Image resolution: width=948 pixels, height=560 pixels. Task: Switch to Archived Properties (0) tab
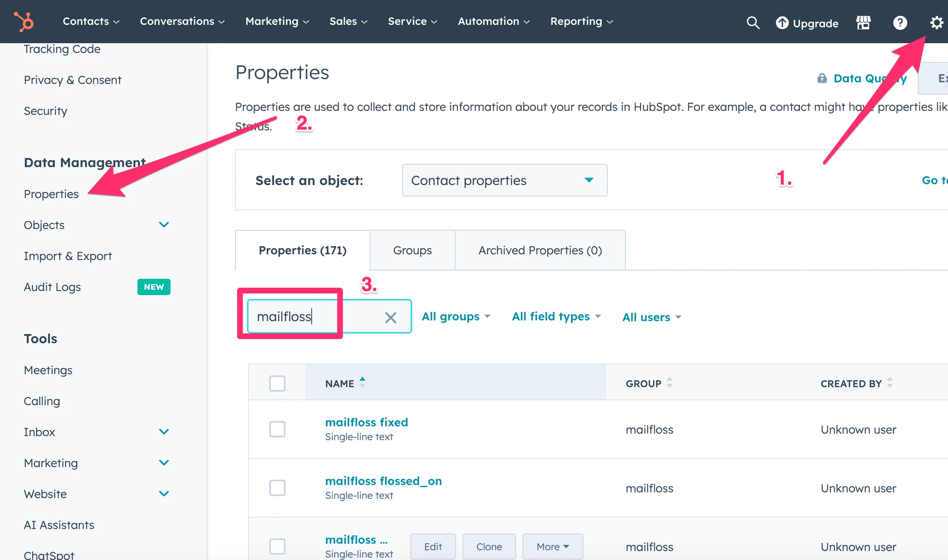click(x=540, y=250)
